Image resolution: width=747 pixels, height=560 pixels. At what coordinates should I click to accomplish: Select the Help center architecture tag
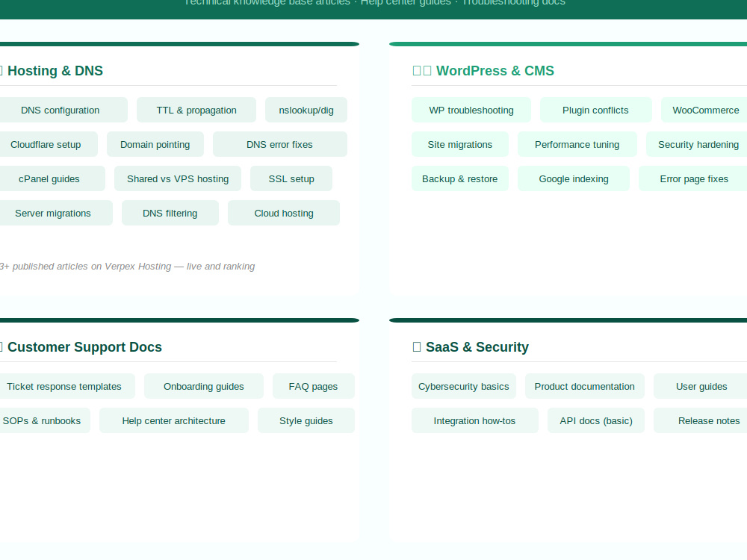point(174,420)
